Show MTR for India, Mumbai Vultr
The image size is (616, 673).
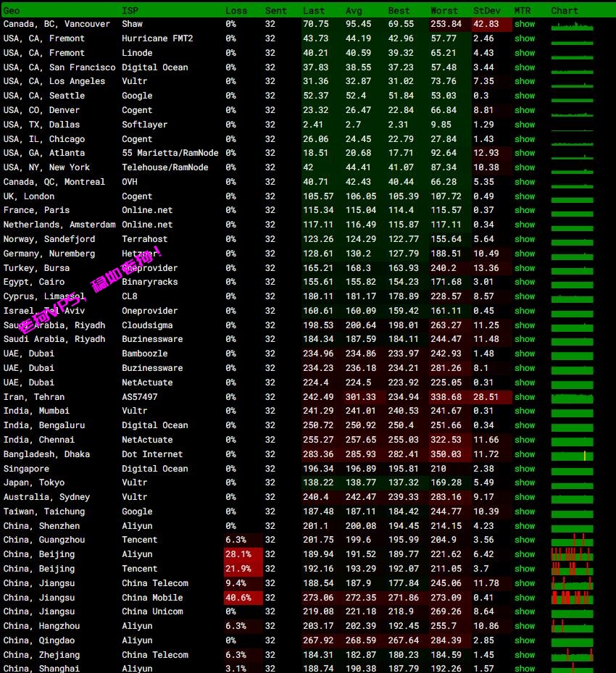pos(525,411)
